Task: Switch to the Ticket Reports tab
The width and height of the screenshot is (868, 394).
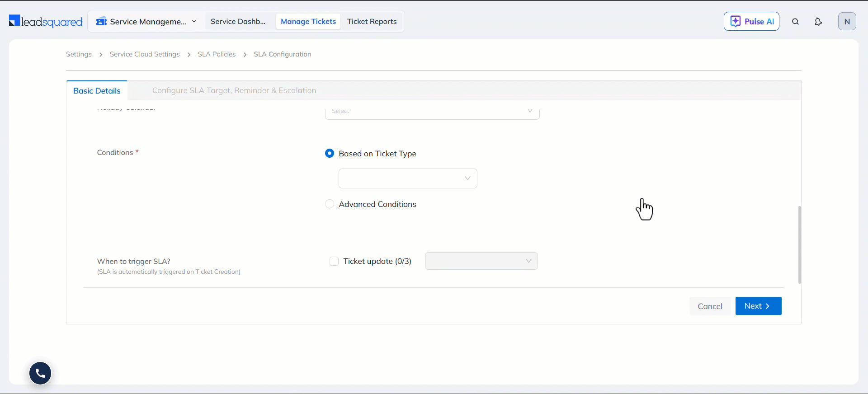Action: 372,21
